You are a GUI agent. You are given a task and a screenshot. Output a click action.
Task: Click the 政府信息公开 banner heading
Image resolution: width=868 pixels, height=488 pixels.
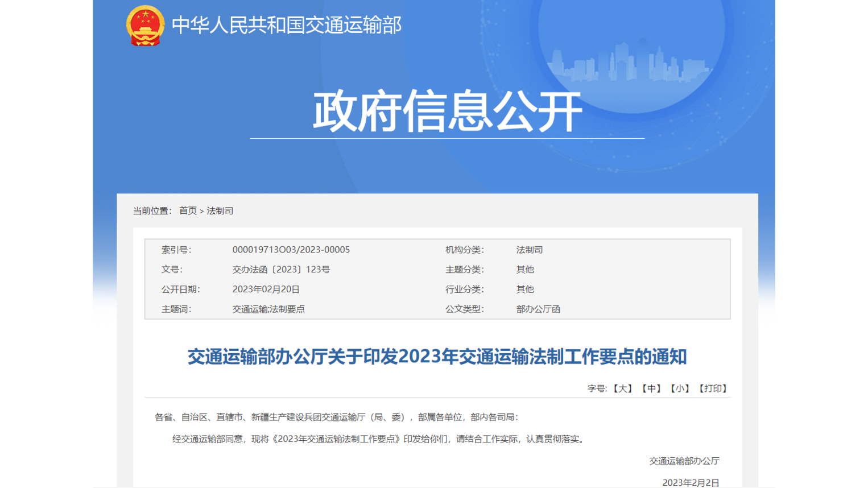(x=447, y=111)
